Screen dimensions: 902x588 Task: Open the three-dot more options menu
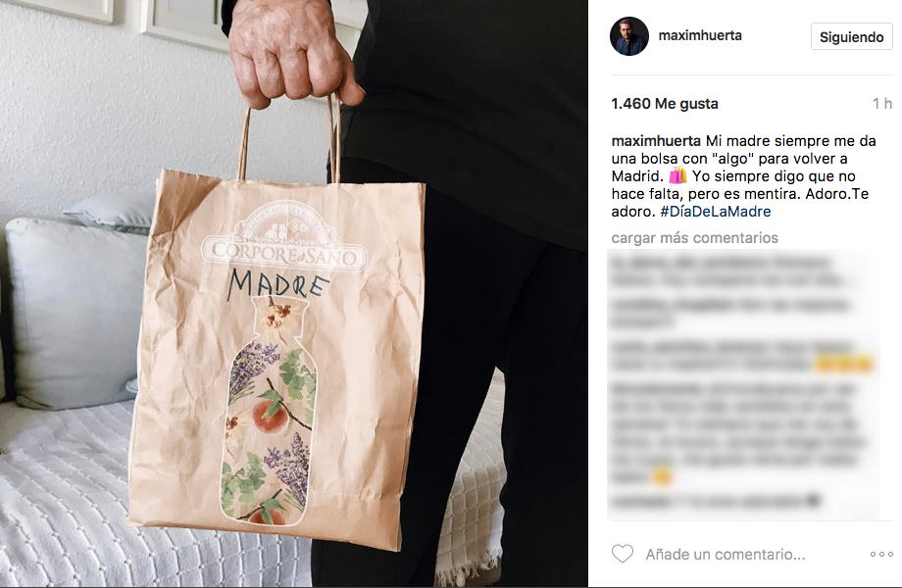881,555
